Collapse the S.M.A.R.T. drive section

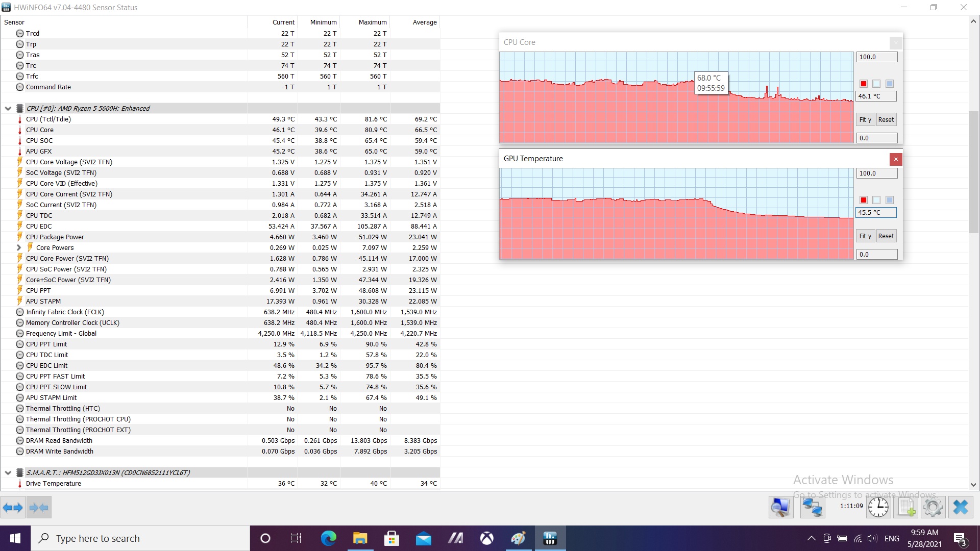click(8, 472)
